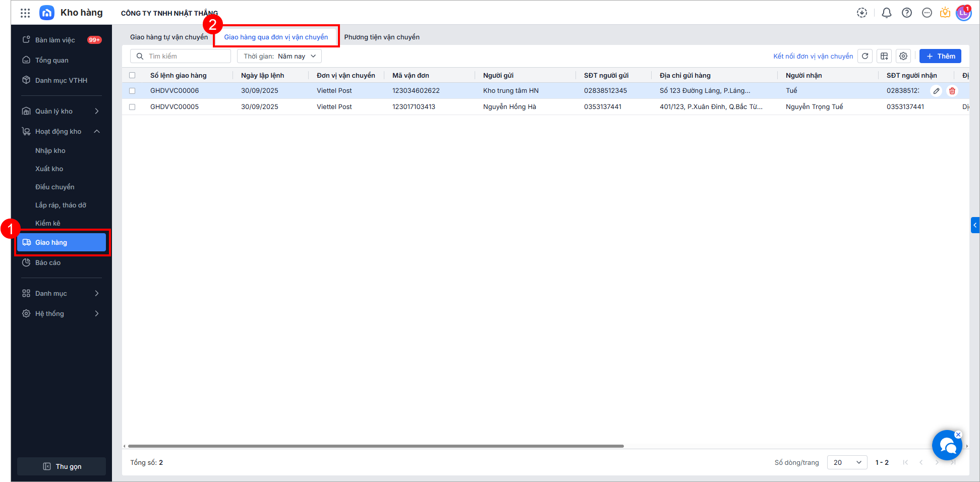Open the table settings gear icon
Viewport: 980px width, 482px height.
(903, 56)
